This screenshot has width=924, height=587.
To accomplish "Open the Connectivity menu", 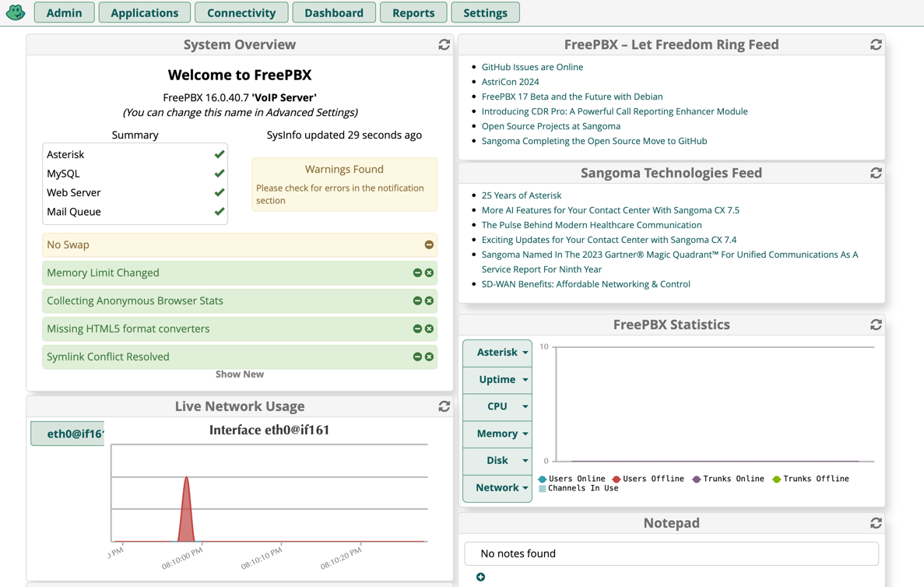I will coord(241,12).
